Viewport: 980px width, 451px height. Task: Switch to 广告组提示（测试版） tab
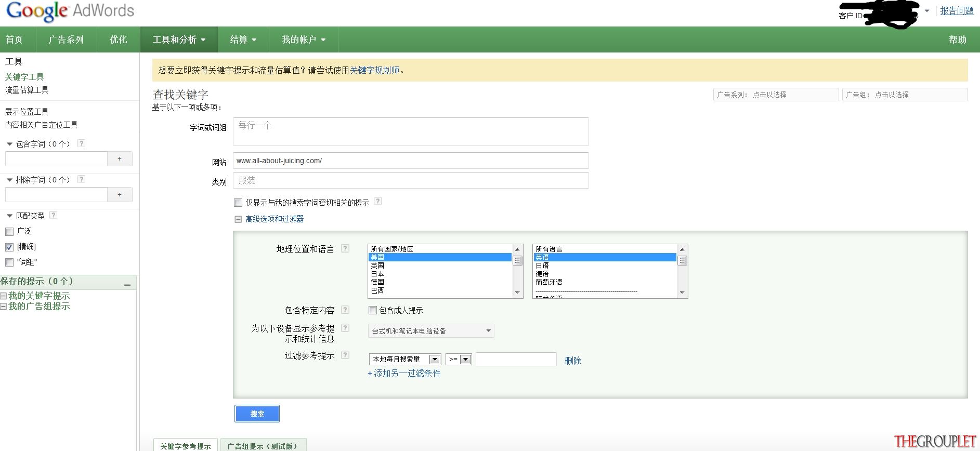(263, 446)
